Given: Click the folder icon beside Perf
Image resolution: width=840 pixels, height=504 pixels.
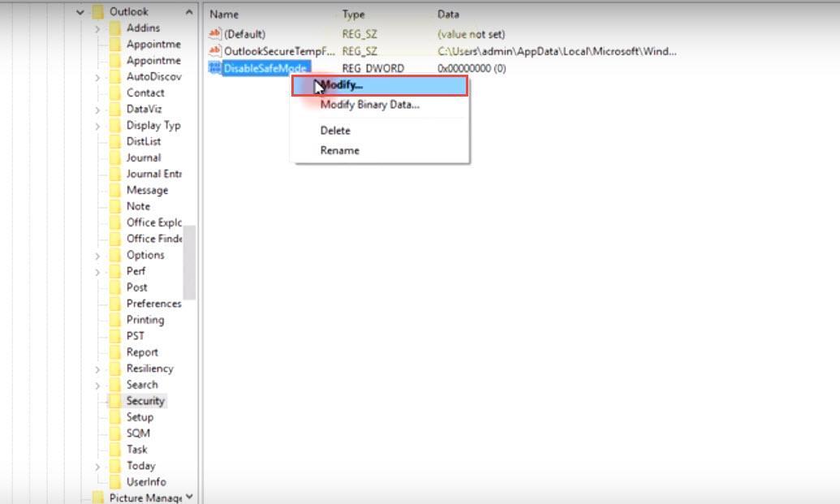Looking at the screenshot, I should [x=115, y=271].
